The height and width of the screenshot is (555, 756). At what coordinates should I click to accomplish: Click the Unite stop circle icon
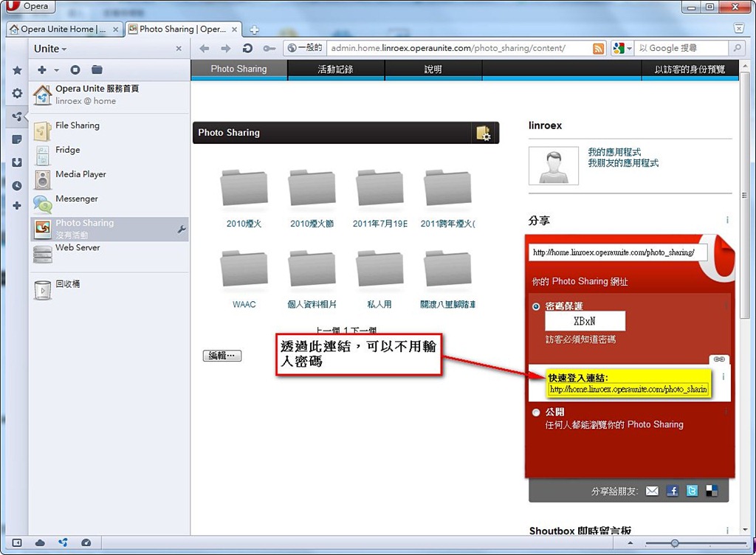pyautogui.click(x=75, y=70)
